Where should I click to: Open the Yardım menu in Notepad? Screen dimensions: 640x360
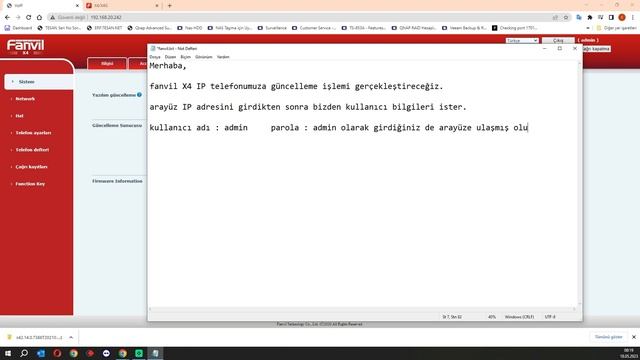(223, 57)
